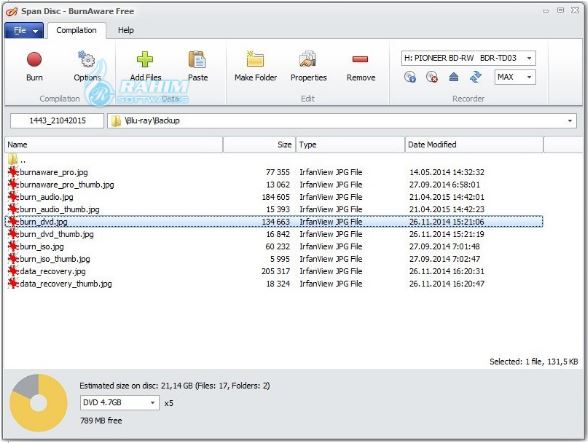Expand the PIONEER BD-RW recorder dropdown
This screenshot has width=588, height=443.
(468, 58)
